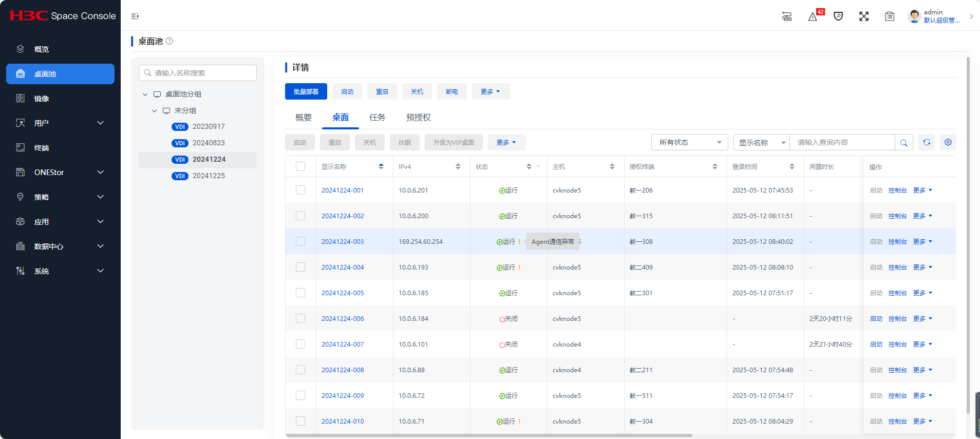
Task: Collapse the sidebar using the menu fold icon
Action: coord(135,16)
